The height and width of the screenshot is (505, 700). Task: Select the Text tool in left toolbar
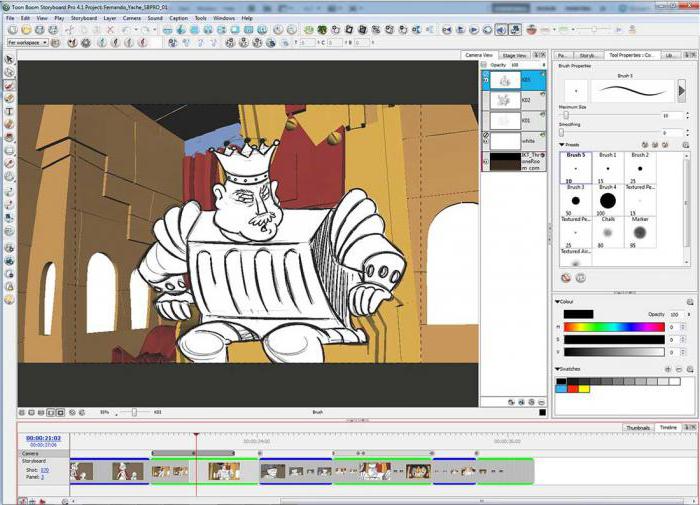coord(9,111)
